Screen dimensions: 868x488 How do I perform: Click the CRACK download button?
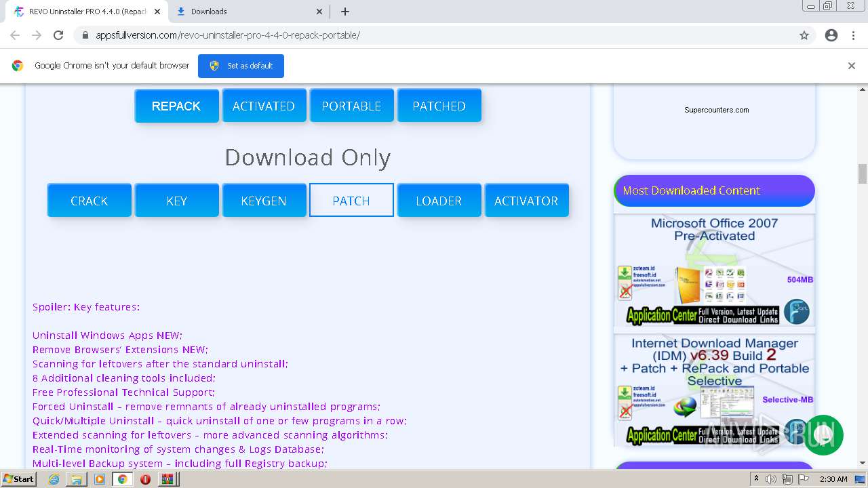pyautogui.click(x=90, y=201)
